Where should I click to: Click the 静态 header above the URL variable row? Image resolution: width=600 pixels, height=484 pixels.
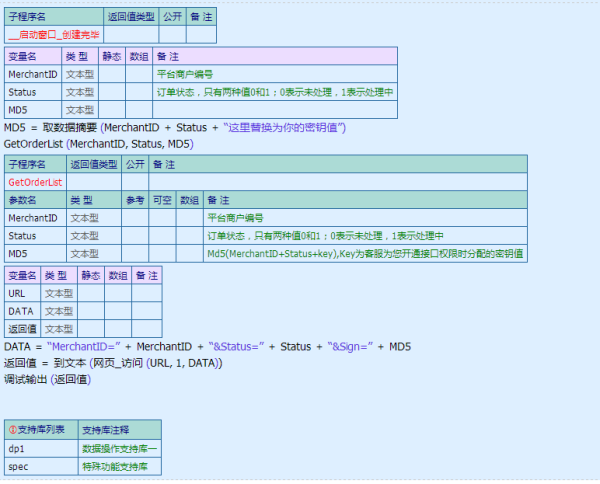click(x=91, y=275)
